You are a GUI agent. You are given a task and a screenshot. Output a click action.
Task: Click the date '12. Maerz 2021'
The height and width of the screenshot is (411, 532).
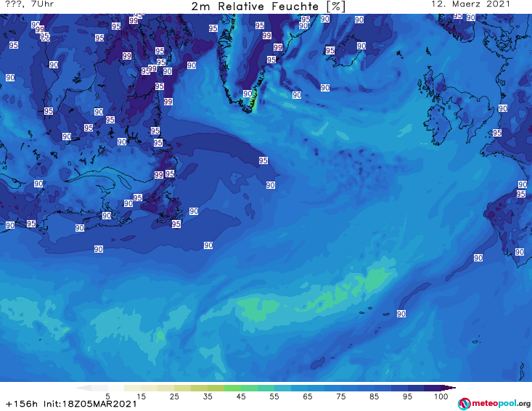470,4
